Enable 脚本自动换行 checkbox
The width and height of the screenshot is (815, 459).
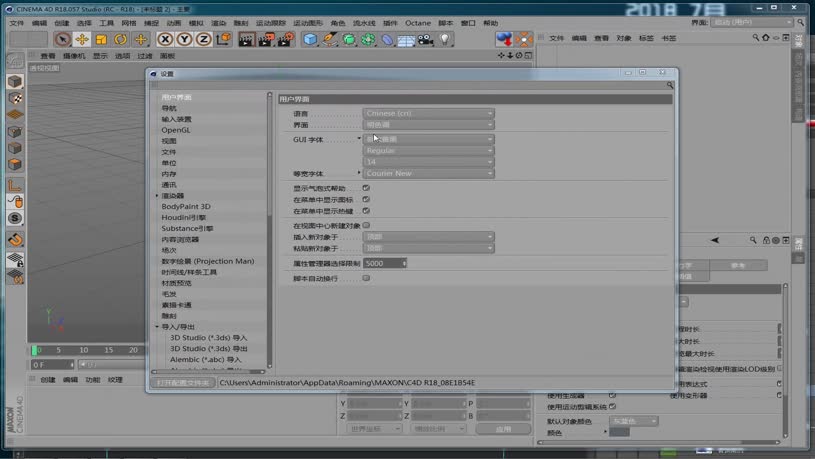(366, 278)
